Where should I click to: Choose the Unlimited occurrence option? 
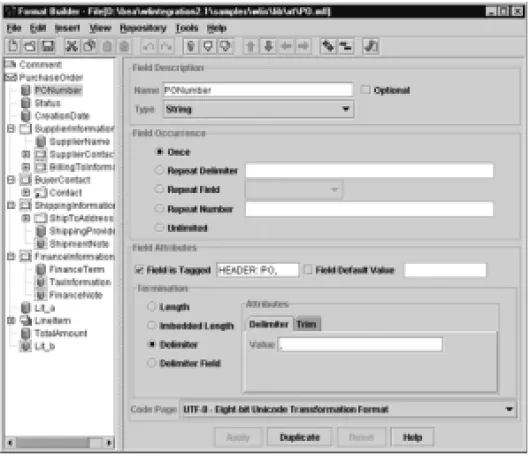pyautogui.click(x=159, y=228)
